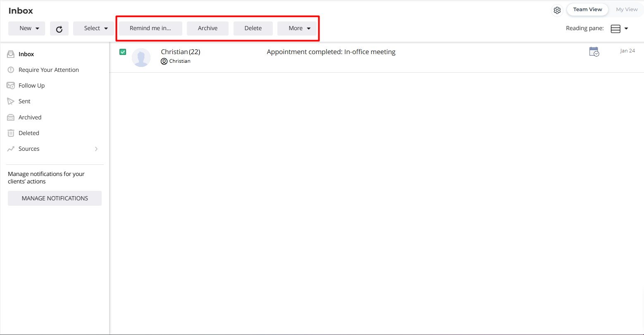Click the Follow Up sidebar icon

11,86
